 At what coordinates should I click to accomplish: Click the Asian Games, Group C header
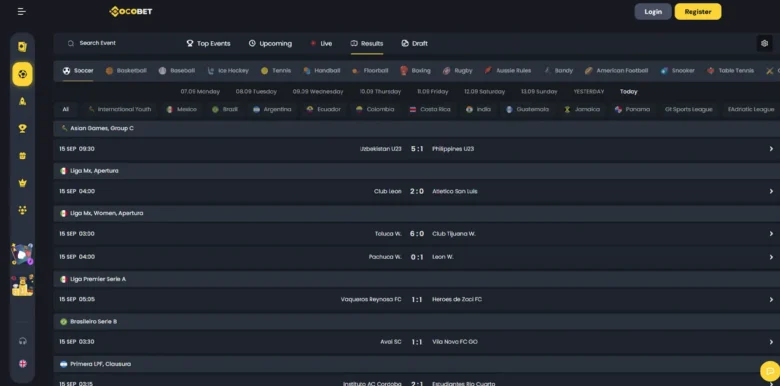click(416, 128)
